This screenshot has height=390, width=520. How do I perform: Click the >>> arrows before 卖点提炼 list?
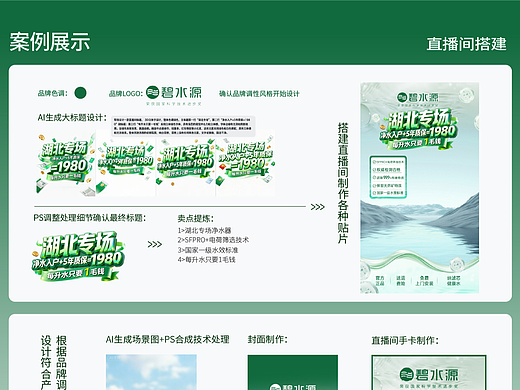(155, 244)
